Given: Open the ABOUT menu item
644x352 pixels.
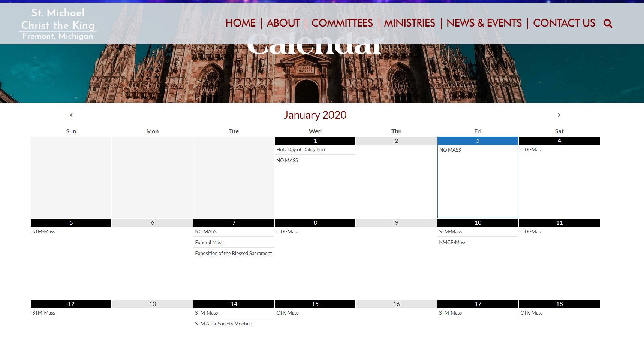Looking at the screenshot, I should 283,23.
